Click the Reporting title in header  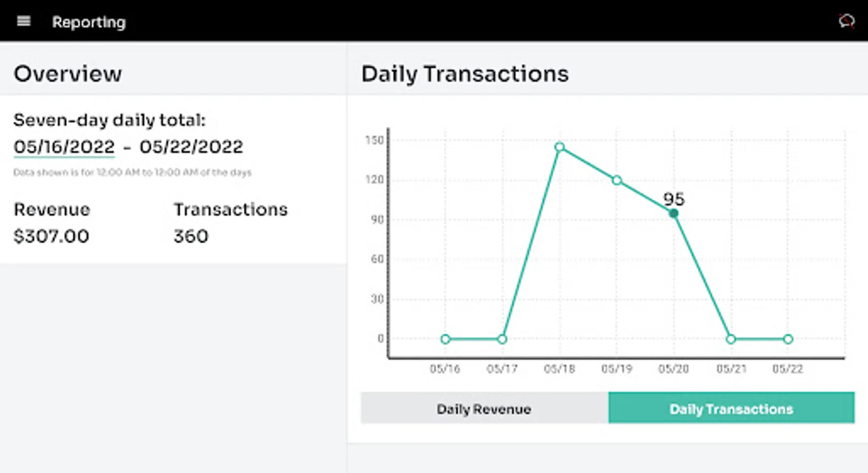pos(89,22)
